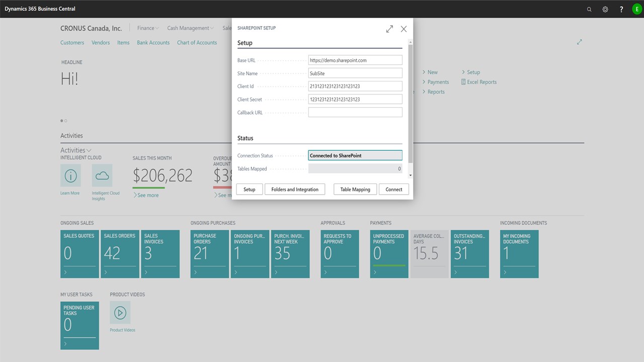The height and width of the screenshot is (362, 644).
Task: Click the Table Mapping button
Action: click(355, 190)
